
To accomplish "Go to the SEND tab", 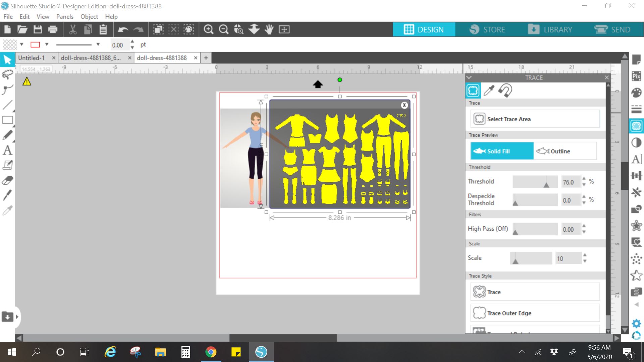I will [x=612, y=29].
